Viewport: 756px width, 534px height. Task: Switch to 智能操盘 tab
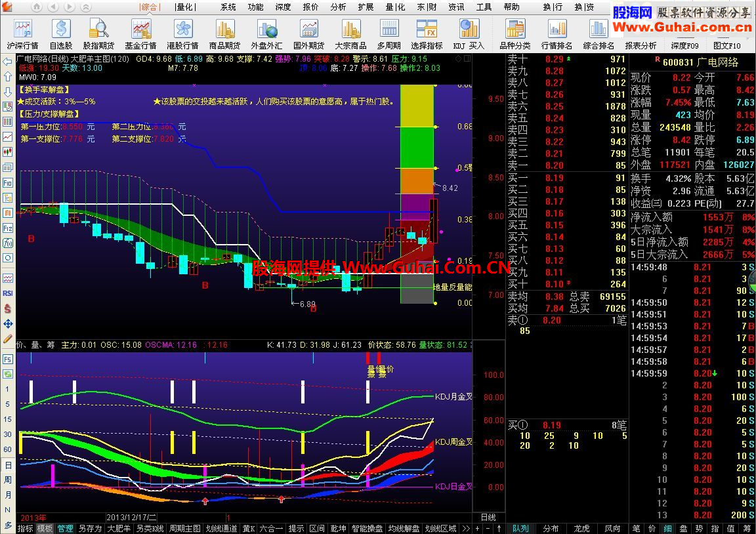tap(367, 529)
